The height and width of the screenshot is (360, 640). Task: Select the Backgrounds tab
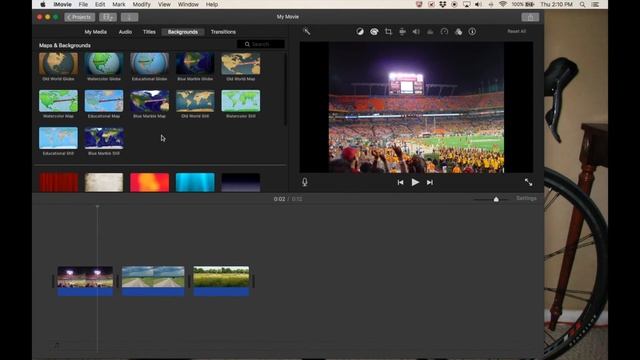(183, 32)
